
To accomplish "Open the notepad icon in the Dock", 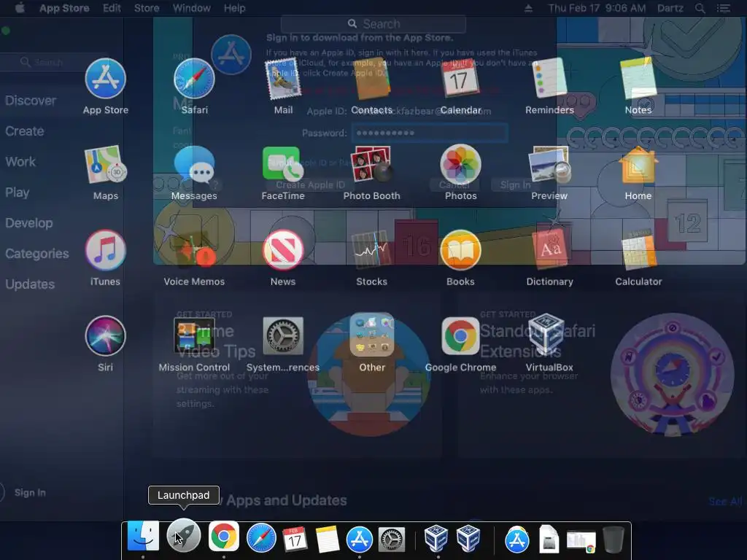I will pos(327,539).
